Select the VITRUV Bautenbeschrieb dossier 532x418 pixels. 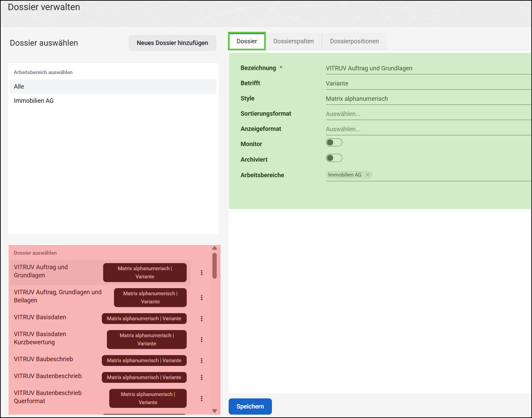100,377
